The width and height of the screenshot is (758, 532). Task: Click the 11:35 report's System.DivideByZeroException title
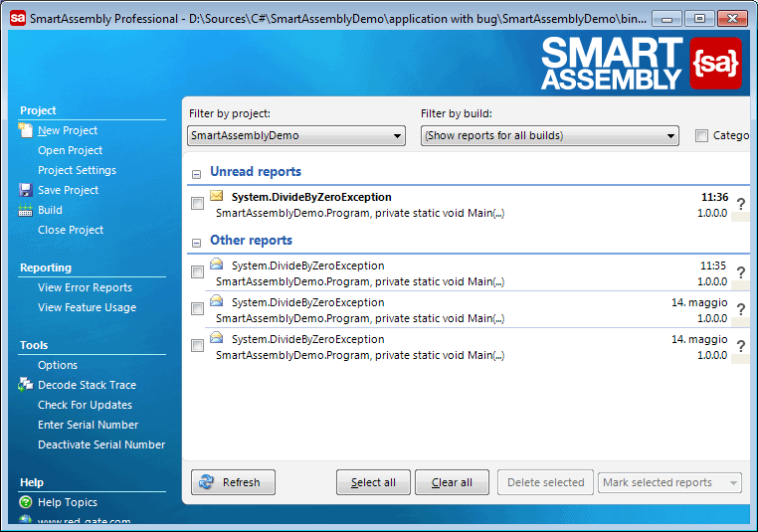(x=308, y=266)
